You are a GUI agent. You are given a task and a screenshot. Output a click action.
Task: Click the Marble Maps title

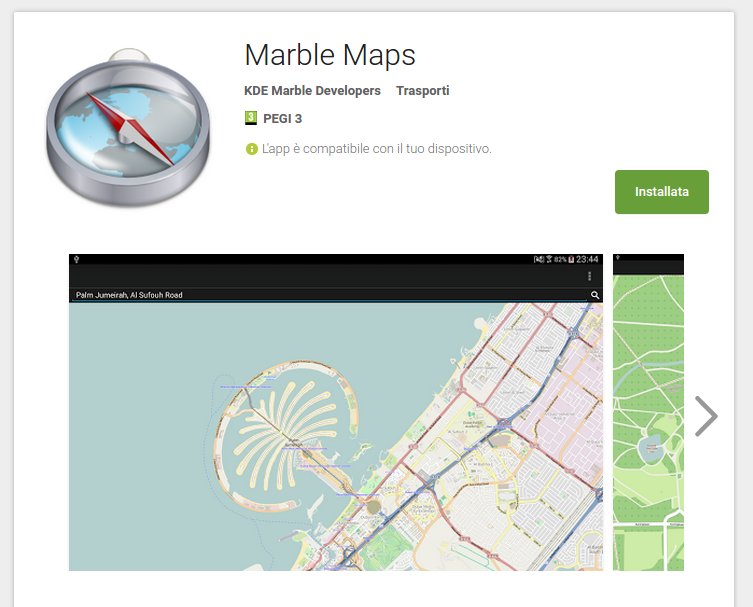click(330, 55)
